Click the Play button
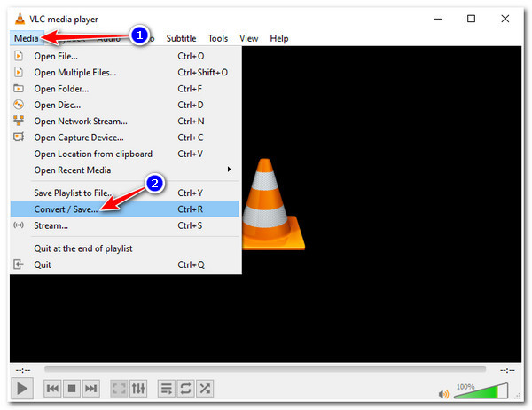This screenshot has width=532, height=410. (22, 389)
